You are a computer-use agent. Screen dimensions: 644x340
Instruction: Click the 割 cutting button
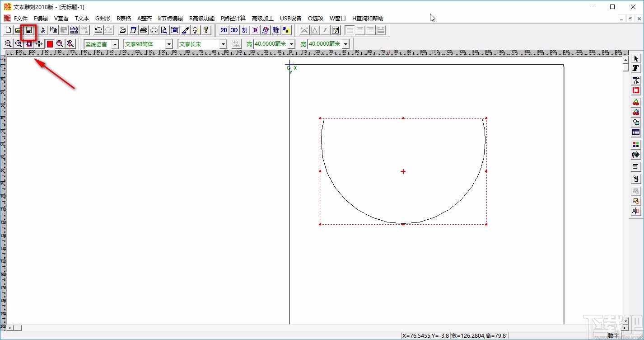pyautogui.click(x=244, y=30)
